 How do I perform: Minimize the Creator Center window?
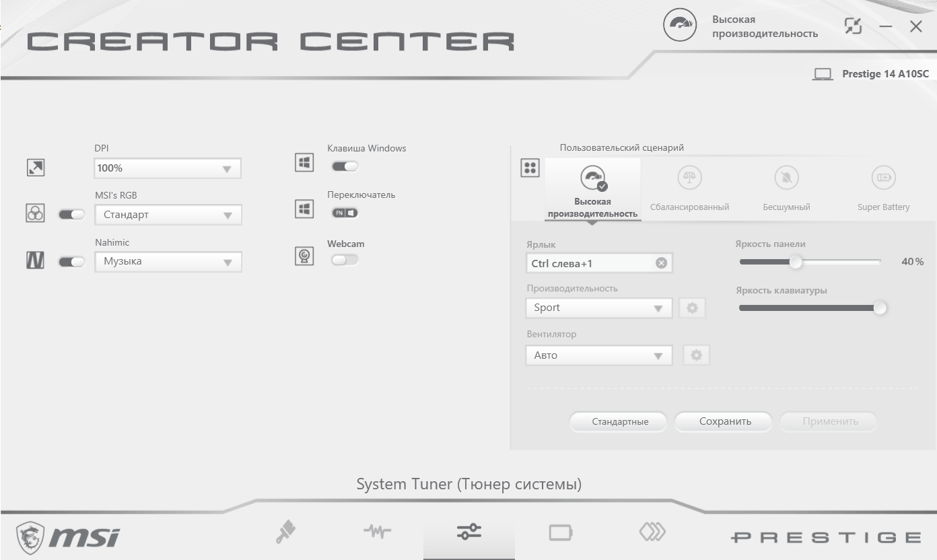pos(886,27)
